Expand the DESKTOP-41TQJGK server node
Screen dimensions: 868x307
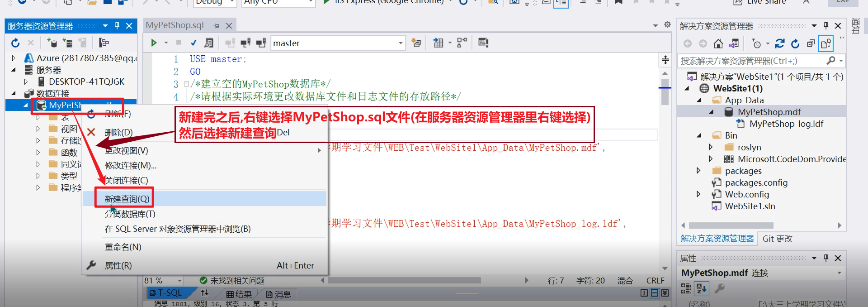(x=26, y=82)
